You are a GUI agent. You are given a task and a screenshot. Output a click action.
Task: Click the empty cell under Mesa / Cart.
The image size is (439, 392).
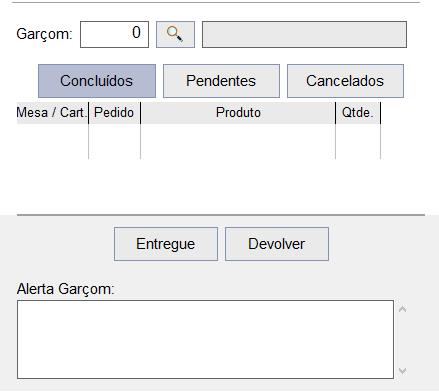(x=52, y=141)
